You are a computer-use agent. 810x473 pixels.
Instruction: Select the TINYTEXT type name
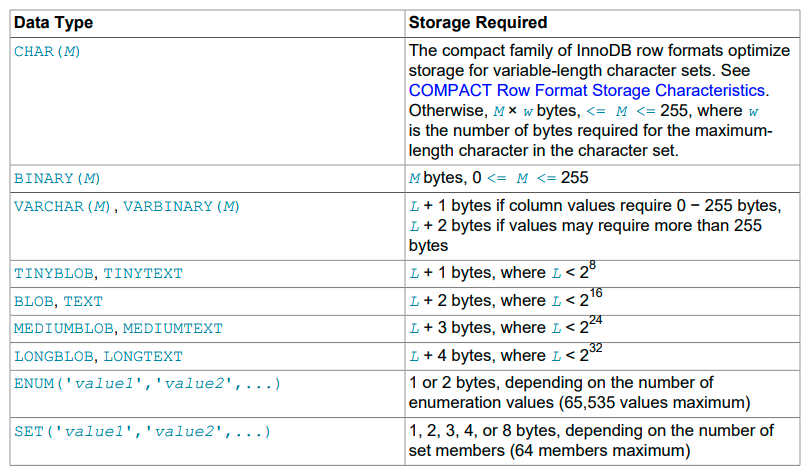click(x=143, y=272)
